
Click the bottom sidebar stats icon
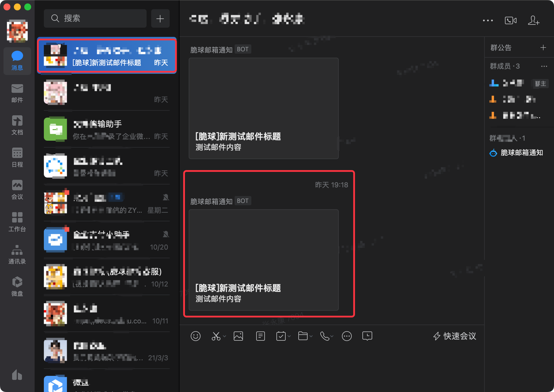17,374
